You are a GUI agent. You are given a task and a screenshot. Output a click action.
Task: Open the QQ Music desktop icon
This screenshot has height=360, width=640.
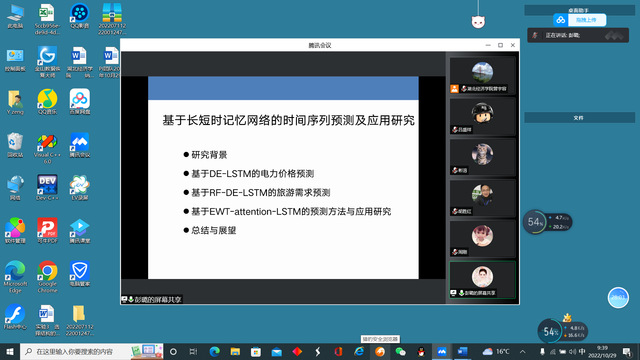pos(47,102)
